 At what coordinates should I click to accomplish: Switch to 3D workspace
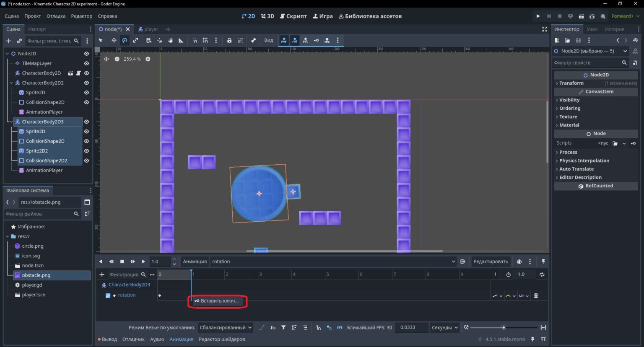click(x=267, y=16)
